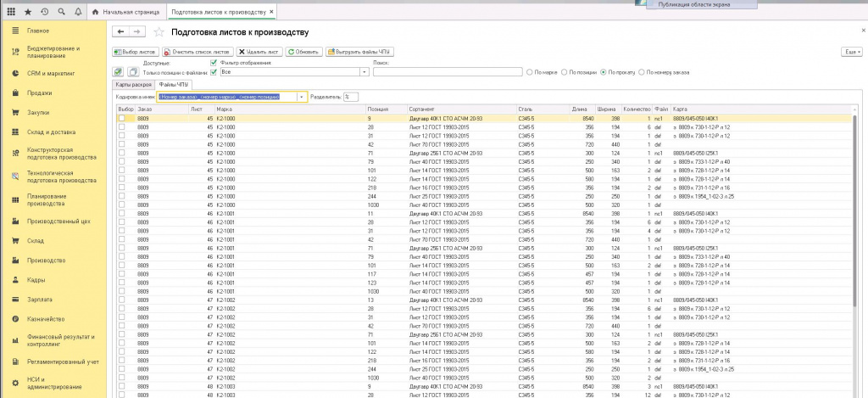Go back with the left arrow button
This screenshot has height=398, width=868.
coord(120,32)
